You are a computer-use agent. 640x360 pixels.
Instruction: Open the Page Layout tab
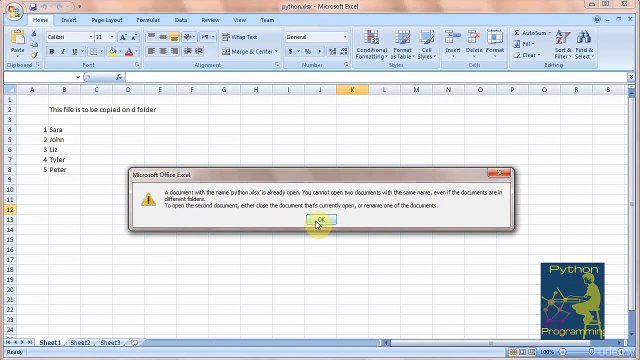click(x=107, y=20)
